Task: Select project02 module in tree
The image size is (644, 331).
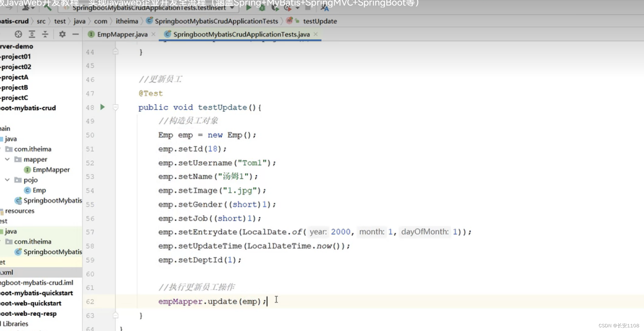Action: point(16,67)
